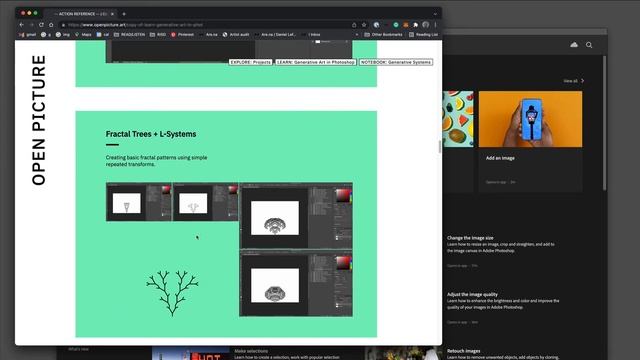Click the browser page scrollbar thumb
This screenshot has width=640, height=360.
click(440, 147)
